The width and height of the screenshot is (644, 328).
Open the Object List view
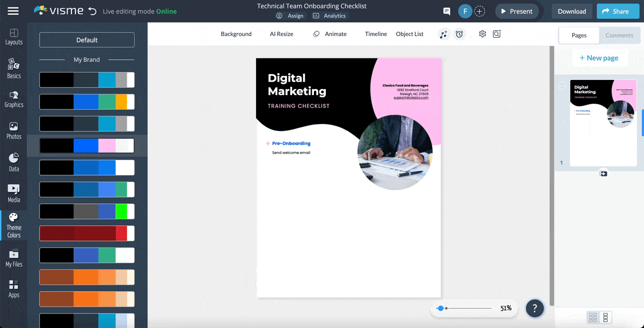409,33
